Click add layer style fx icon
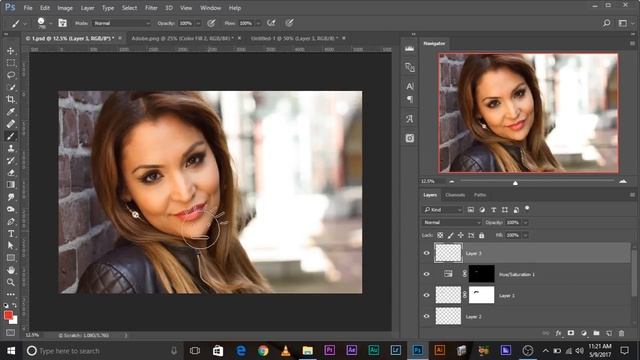This screenshot has height=360, width=640. (x=558, y=333)
